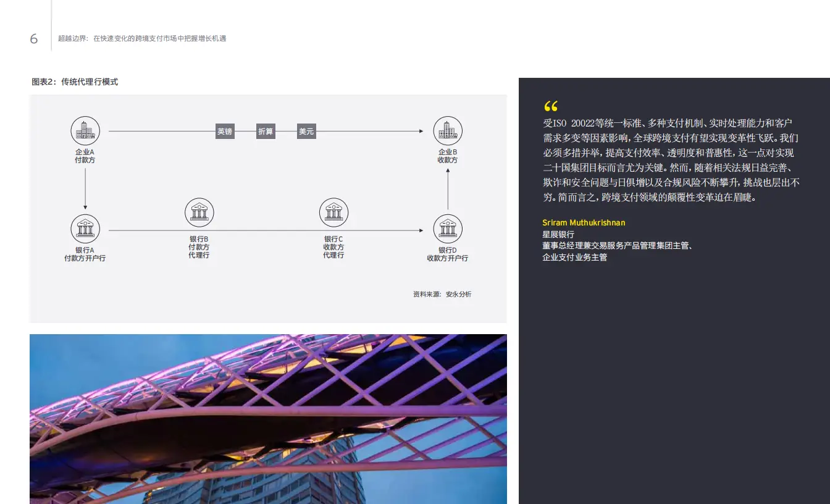Screen dimensions: 830x504
Task: Click the name Sriram Muthukrishnan
Action: [x=584, y=222]
